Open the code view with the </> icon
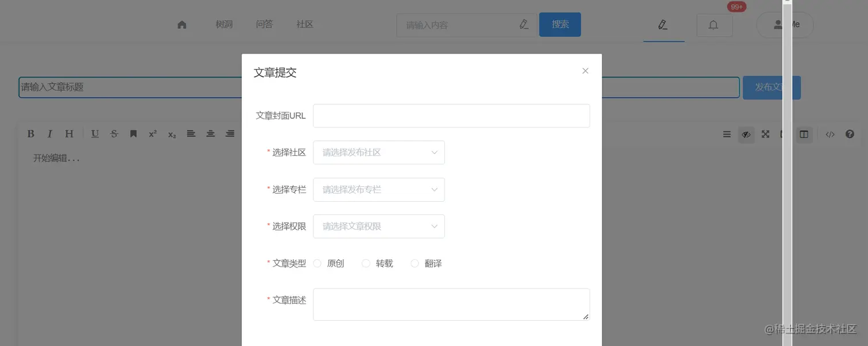Image resolution: width=868 pixels, height=346 pixels. tap(830, 134)
